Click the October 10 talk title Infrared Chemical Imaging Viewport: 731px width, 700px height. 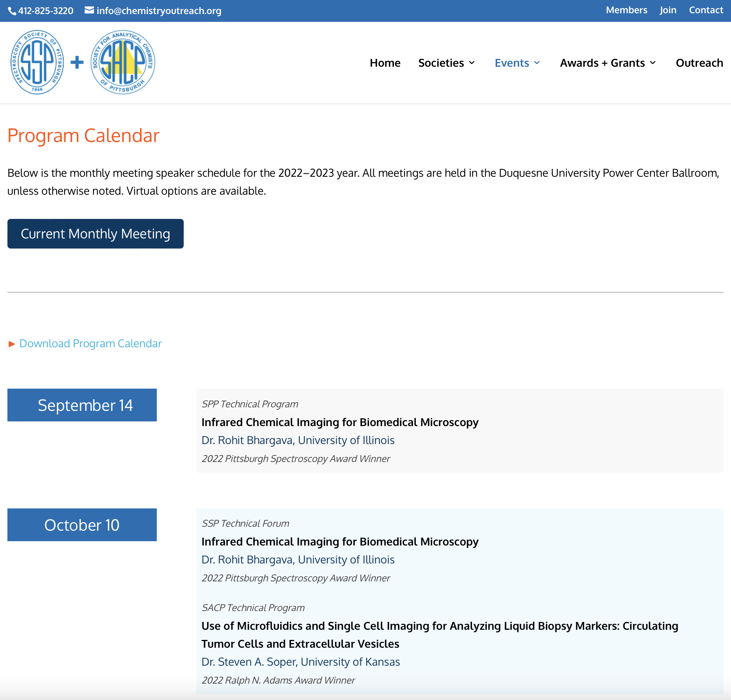(340, 542)
